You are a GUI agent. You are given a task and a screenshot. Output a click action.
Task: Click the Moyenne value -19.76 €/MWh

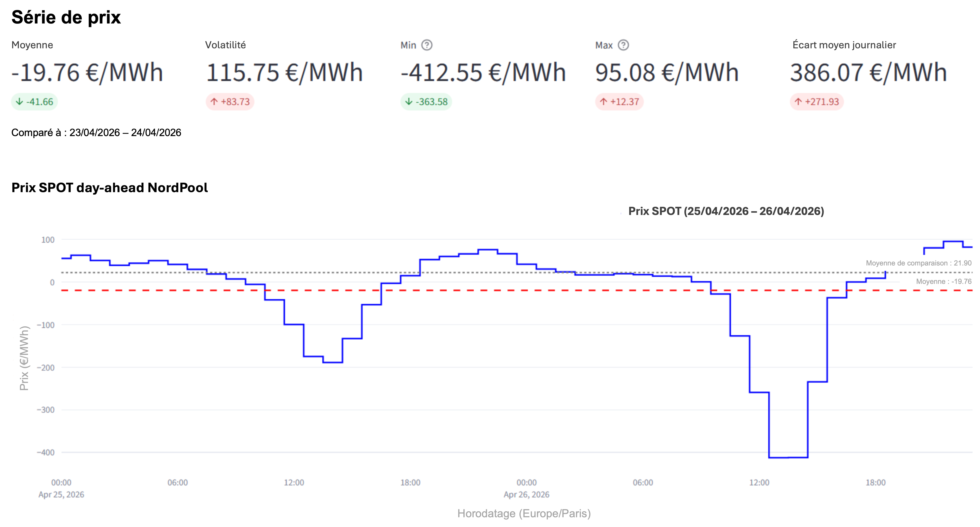(x=87, y=72)
